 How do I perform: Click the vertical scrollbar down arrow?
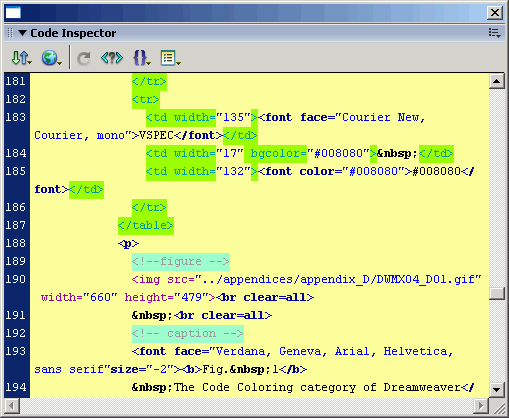coord(496,389)
